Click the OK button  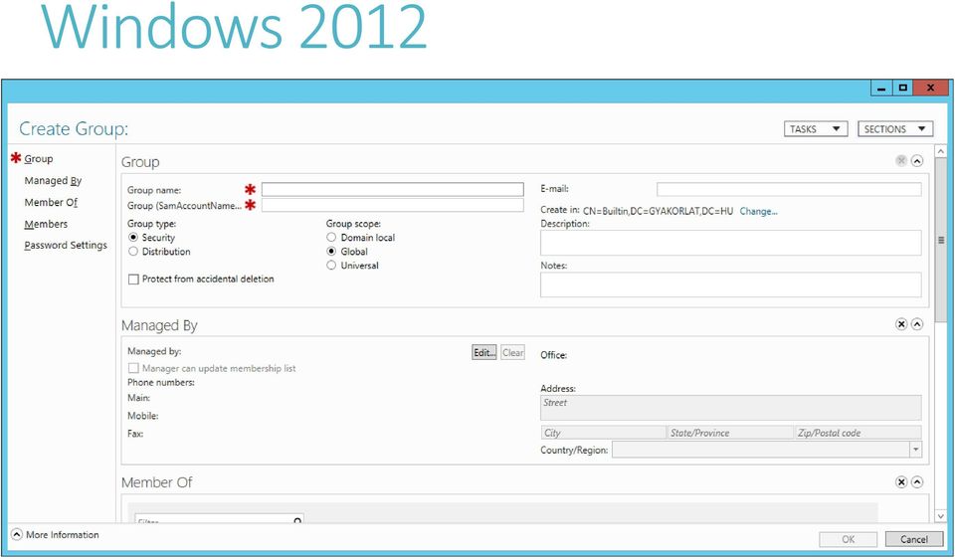click(848, 539)
